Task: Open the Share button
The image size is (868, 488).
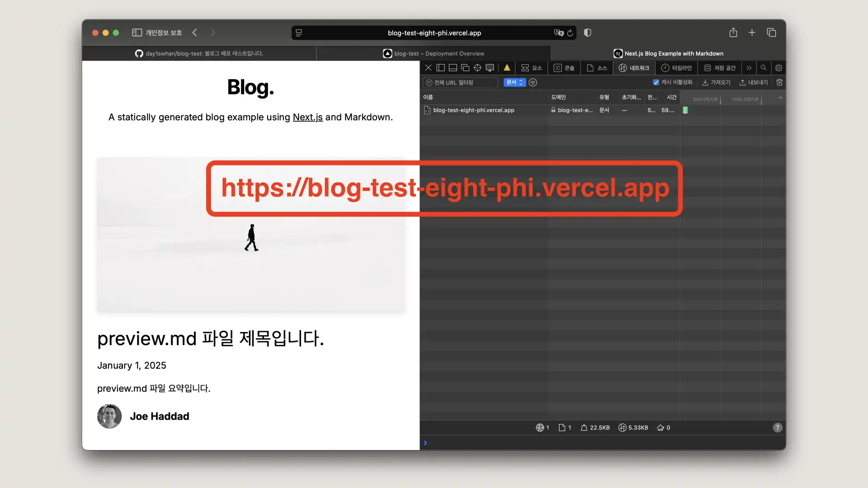Action: coord(733,33)
